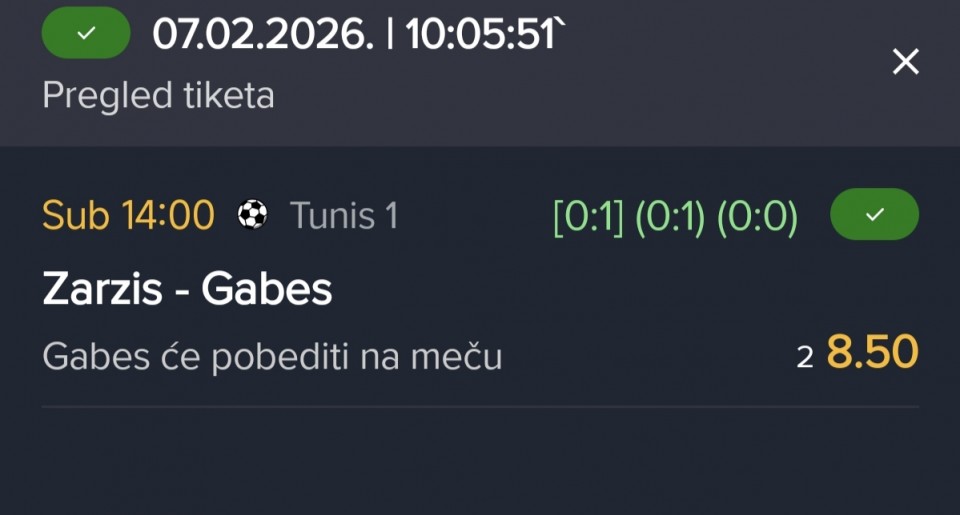Click the separator bar between date and time
This screenshot has height=515, width=960.
click(x=387, y=34)
